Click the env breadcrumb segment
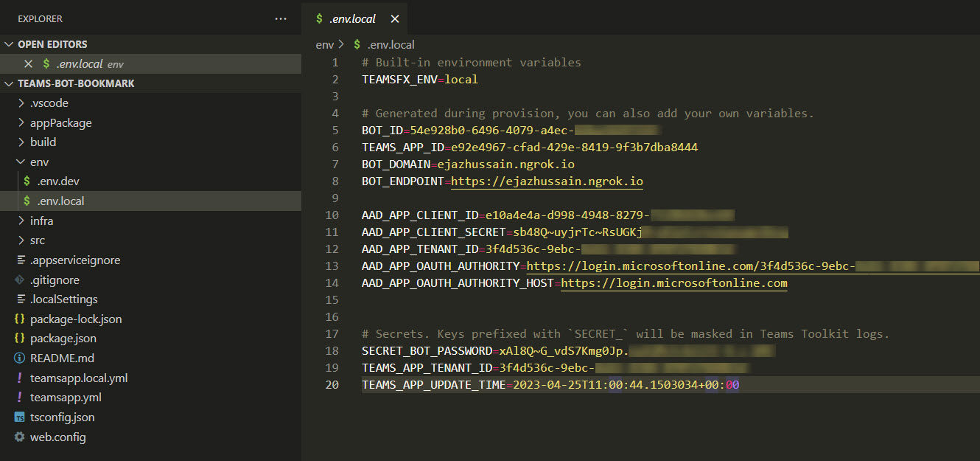The image size is (980, 461). tap(324, 45)
